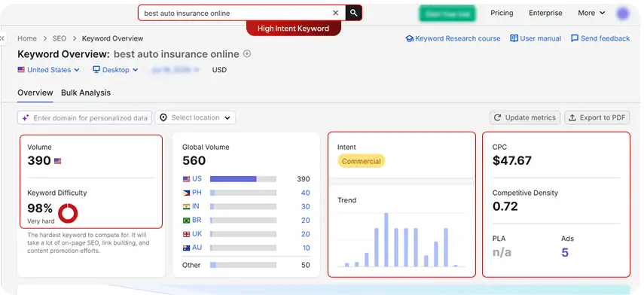Click the location pin icon
Viewport: 644px width, 295px height.
(163, 117)
